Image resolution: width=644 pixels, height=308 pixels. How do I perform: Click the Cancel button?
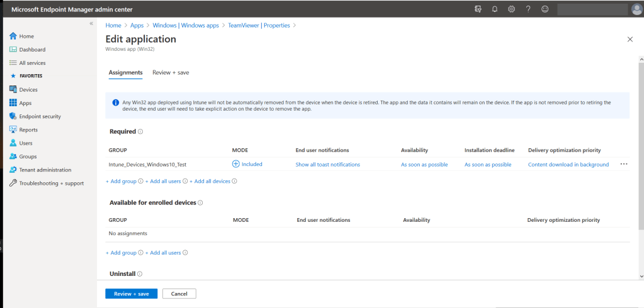[179, 294]
